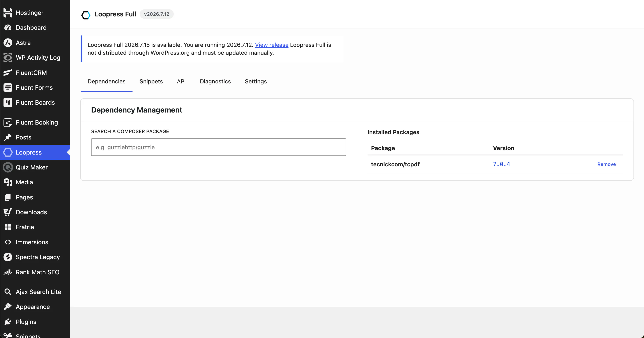Screen dimensions: 644x338
Task: Switch to the Snippets tab
Action: tap(151, 81)
